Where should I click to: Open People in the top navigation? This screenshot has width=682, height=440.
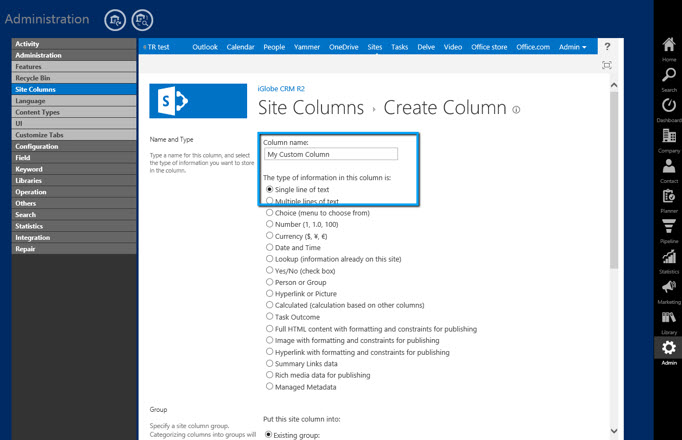coord(274,47)
